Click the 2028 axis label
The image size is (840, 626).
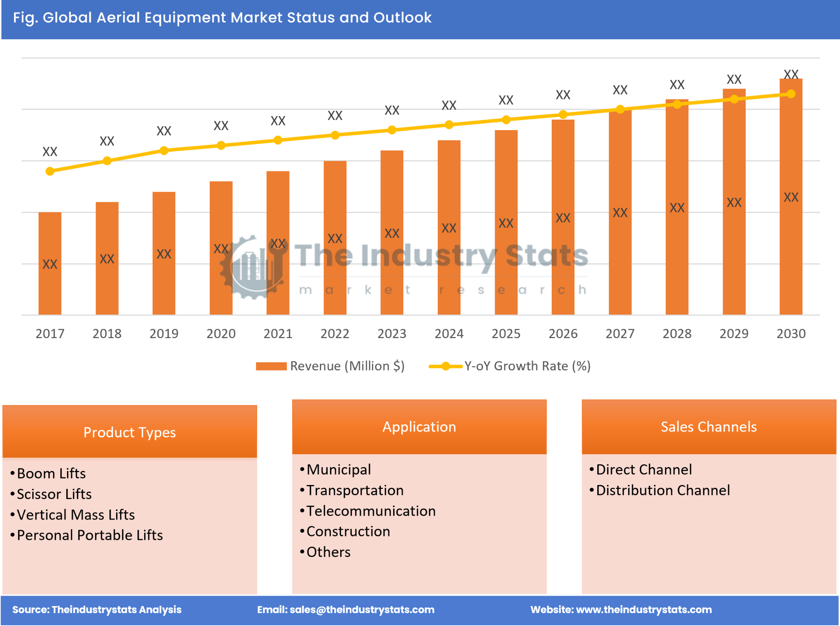click(x=677, y=334)
